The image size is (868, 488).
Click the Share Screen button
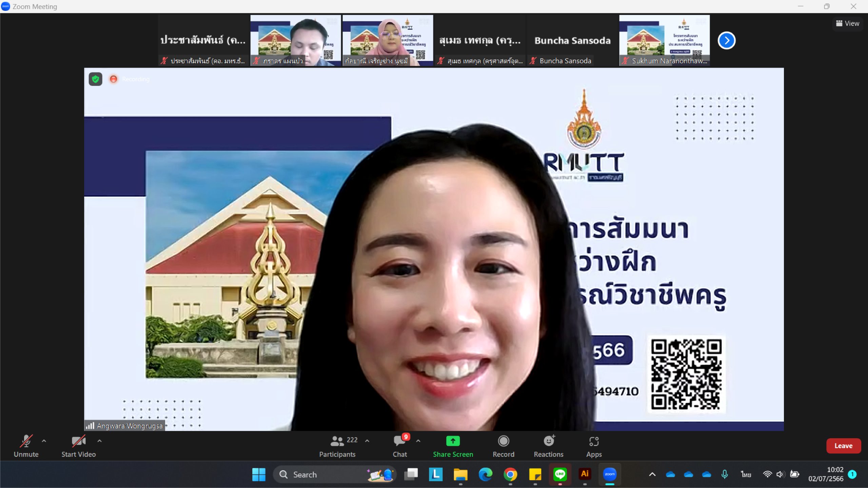453,446
